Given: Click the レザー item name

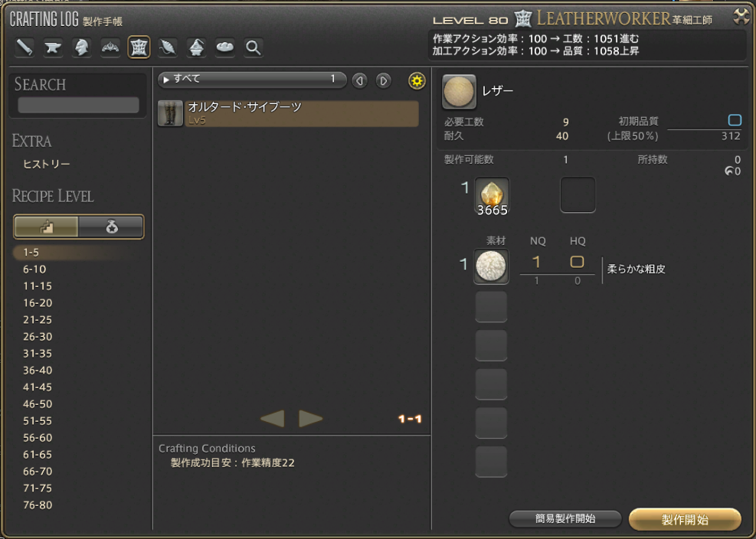Looking at the screenshot, I should (x=498, y=91).
